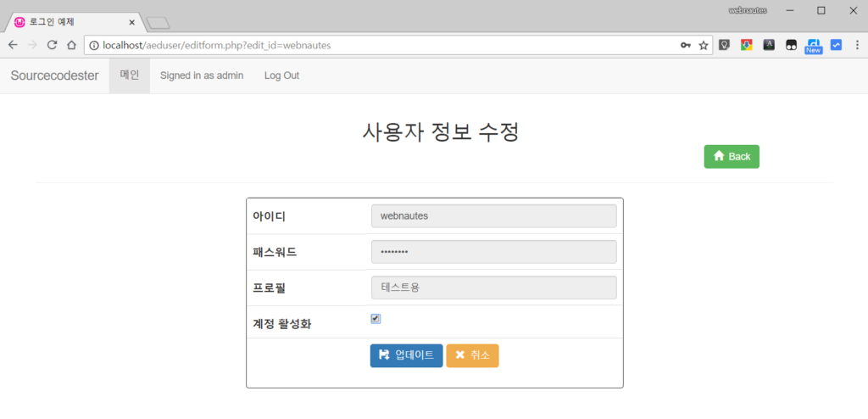The width and height of the screenshot is (868, 419).
Task: Toggle the 계정 활성화 checkbox
Action: click(x=376, y=319)
